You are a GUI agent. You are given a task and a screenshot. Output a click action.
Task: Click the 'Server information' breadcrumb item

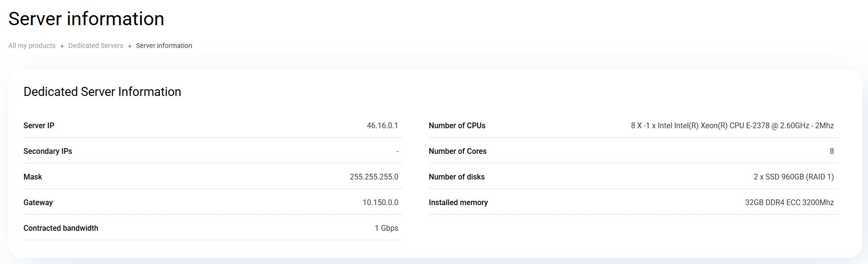point(164,46)
